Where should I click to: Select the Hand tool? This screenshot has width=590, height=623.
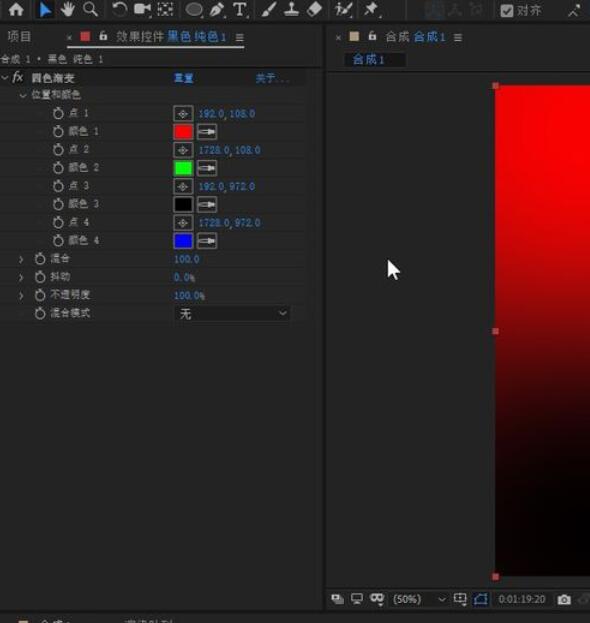coord(68,9)
